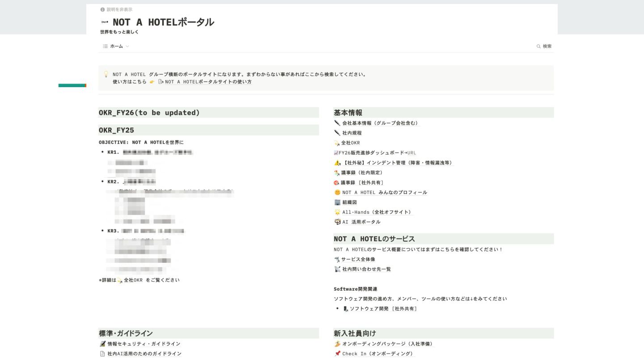Click the list icon beside ホーム
Viewport: 644px width, 362px height.
(105, 46)
